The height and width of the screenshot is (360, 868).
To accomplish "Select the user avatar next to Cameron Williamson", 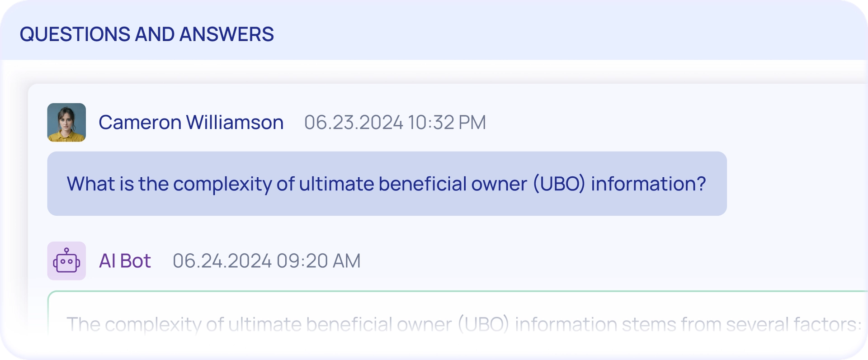I will pyautogui.click(x=66, y=122).
